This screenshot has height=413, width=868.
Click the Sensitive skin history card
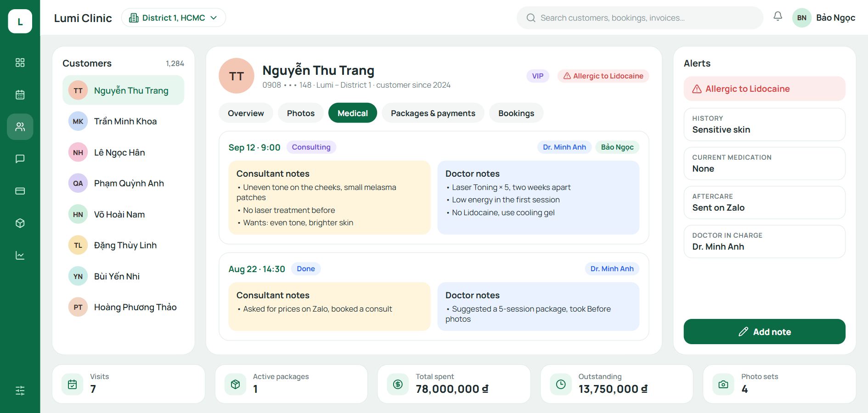(764, 124)
